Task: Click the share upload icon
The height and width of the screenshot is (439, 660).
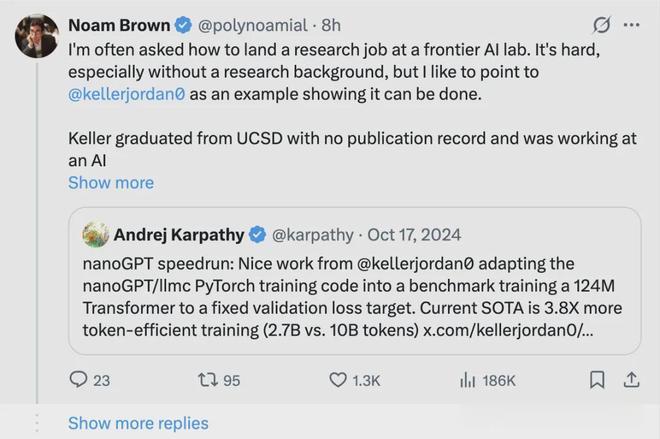Action: click(x=631, y=380)
